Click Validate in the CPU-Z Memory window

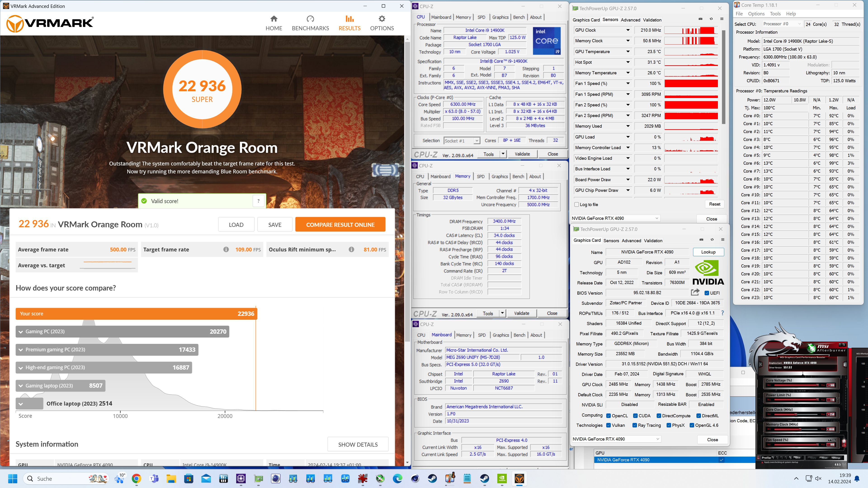click(521, 313)
